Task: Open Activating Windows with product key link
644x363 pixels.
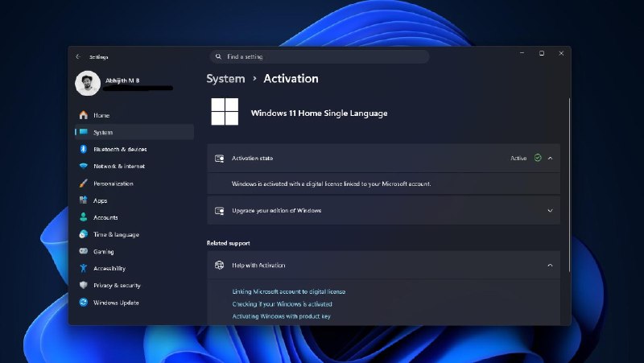Action: [x=281, y=316]
